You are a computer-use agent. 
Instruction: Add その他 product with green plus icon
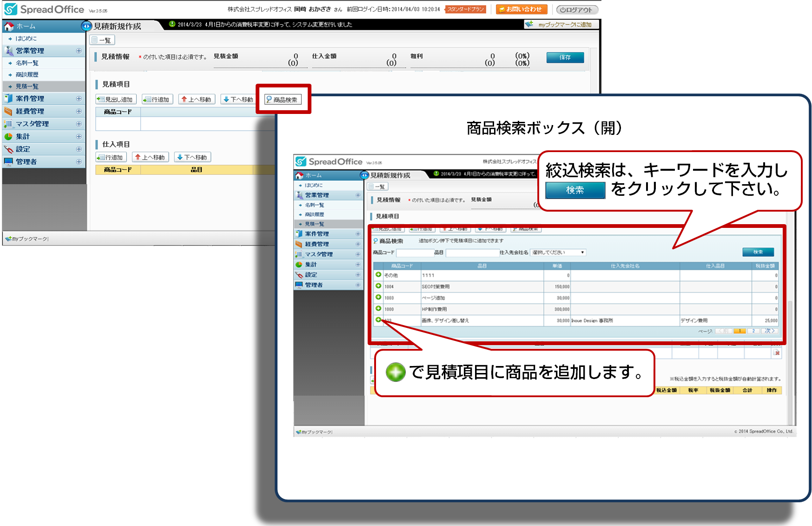378,274
